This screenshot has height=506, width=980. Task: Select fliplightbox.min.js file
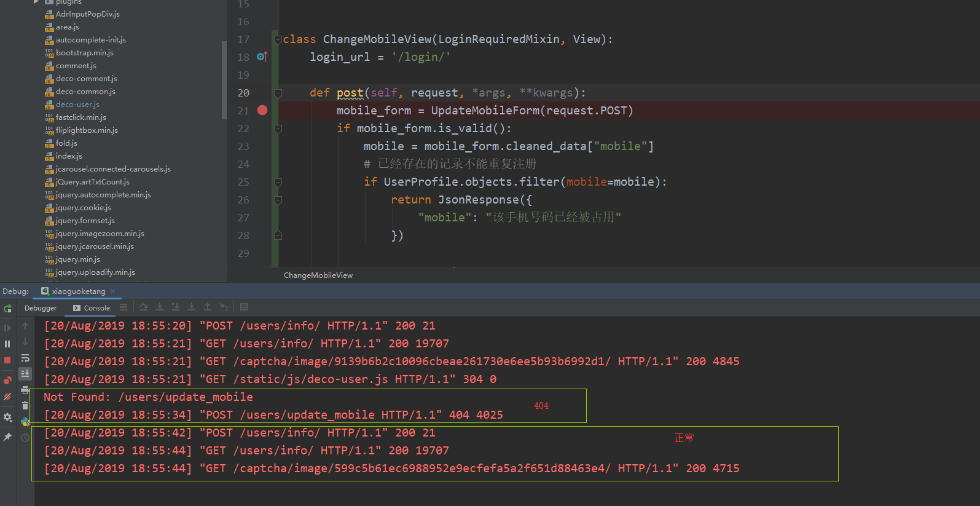87,130
